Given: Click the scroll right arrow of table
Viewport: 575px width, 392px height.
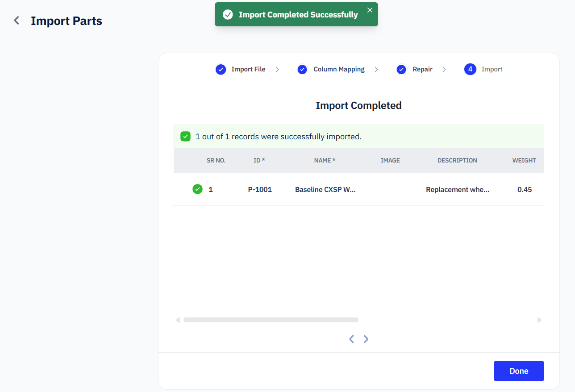Looking at the screenshot, I should pos(539,320).
